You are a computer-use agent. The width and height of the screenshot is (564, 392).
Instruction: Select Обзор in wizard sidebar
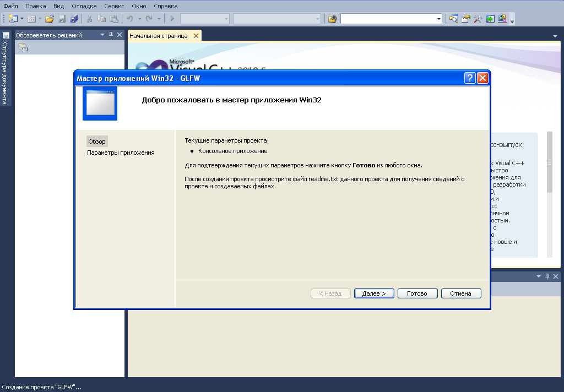(x=97, y=141)
